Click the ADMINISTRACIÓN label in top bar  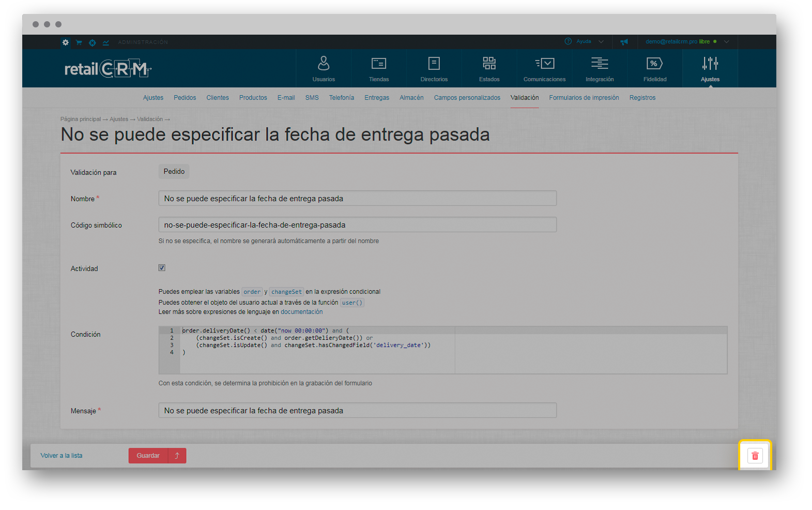click(x=143, y=42)
